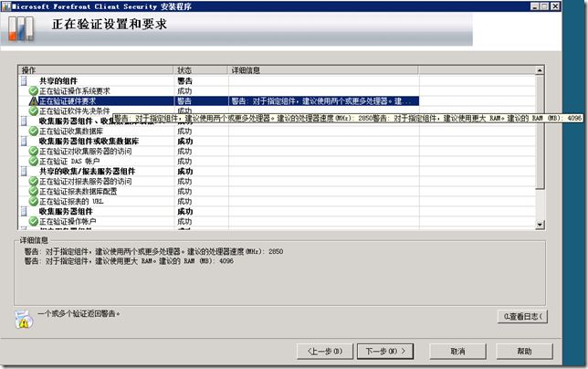
Task: Click highlighted warning detail text in 详细信息 column
Action: [x=321, y=100]
